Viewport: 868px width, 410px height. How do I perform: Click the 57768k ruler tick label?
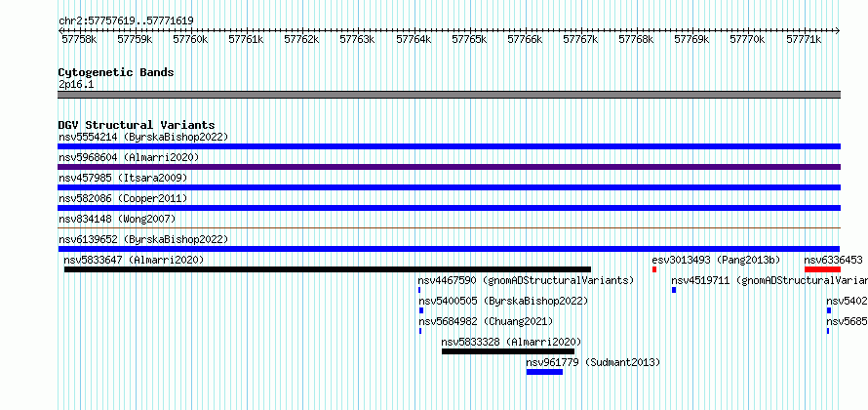click(x=636, y=39)
